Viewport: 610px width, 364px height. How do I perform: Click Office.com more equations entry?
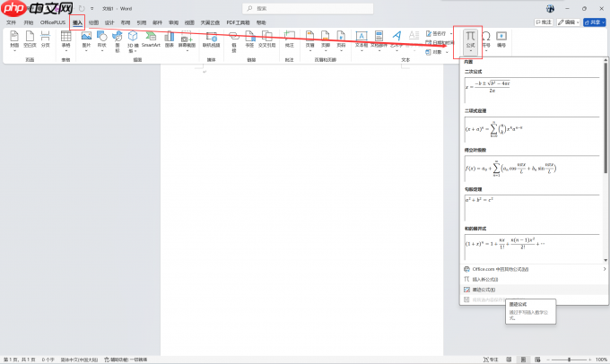(x=534, y=269)
